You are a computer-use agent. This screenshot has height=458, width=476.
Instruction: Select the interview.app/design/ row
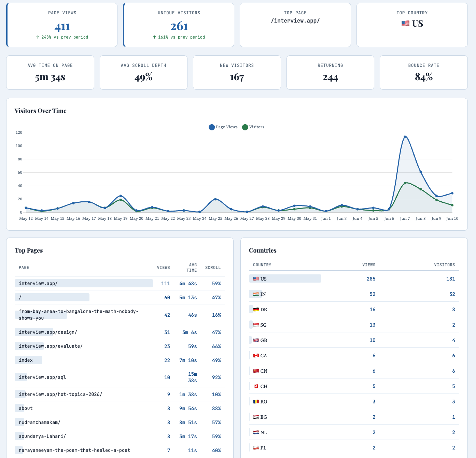coord(120,332)
